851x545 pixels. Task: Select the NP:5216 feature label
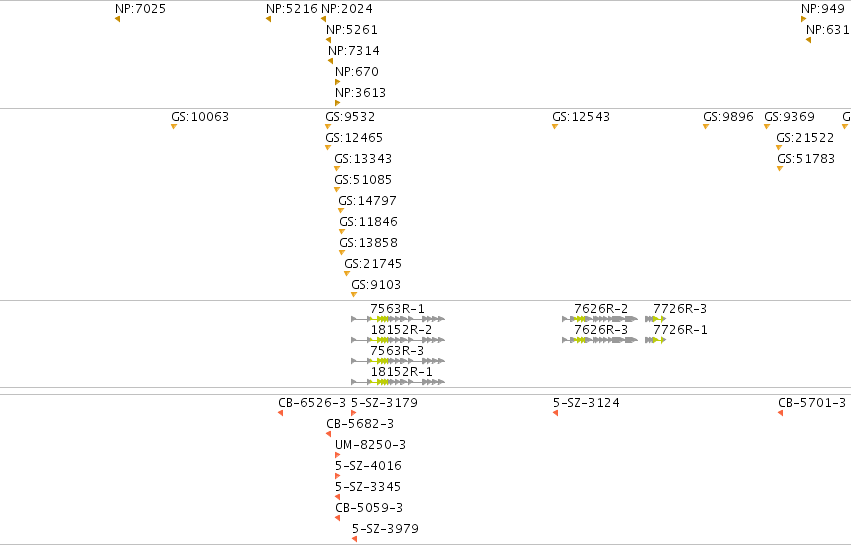point(291,9)
